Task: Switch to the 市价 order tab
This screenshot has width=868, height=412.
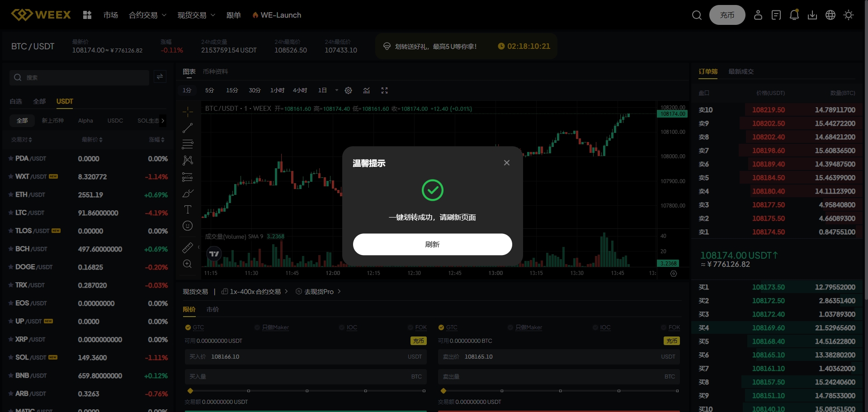Action: coord(212,309)
